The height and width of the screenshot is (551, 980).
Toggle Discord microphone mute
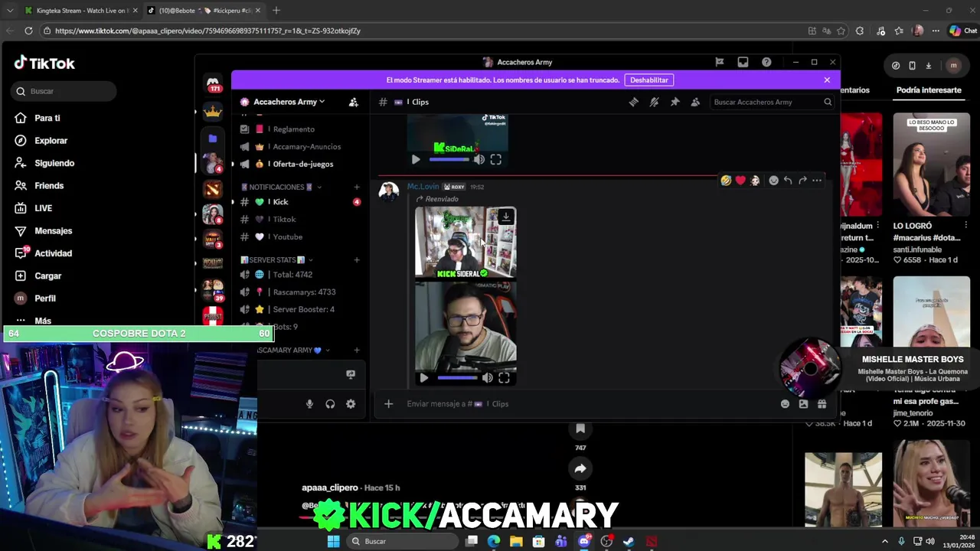click(x=309, y=404)
